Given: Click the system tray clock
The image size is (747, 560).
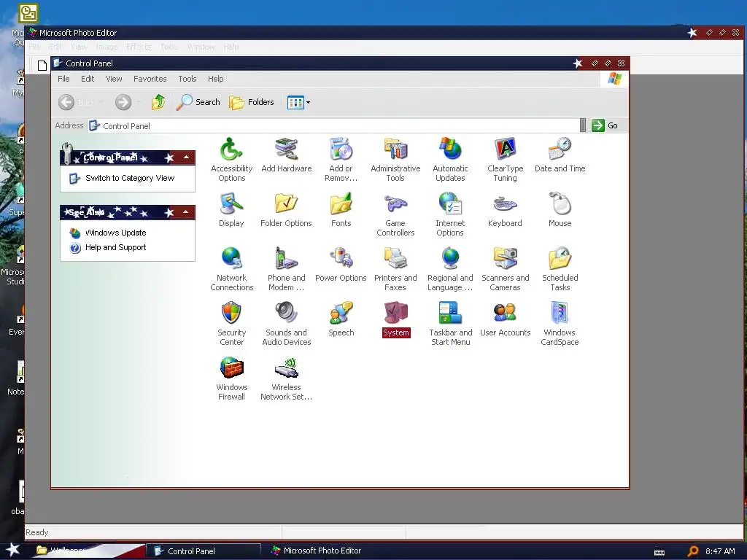Looking at the screenshot, I should click(720, 551).
